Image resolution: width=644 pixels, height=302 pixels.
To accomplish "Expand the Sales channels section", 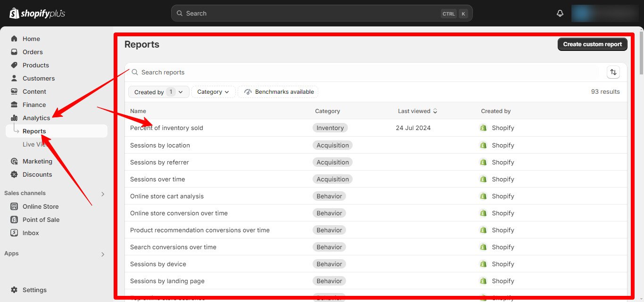I will tap(102, 193).
